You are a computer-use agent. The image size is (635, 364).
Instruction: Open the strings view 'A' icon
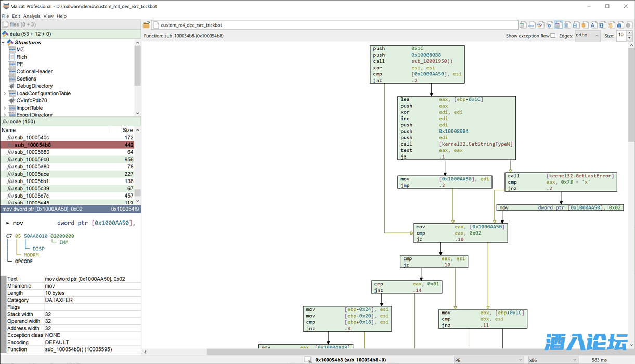point(593,25)
